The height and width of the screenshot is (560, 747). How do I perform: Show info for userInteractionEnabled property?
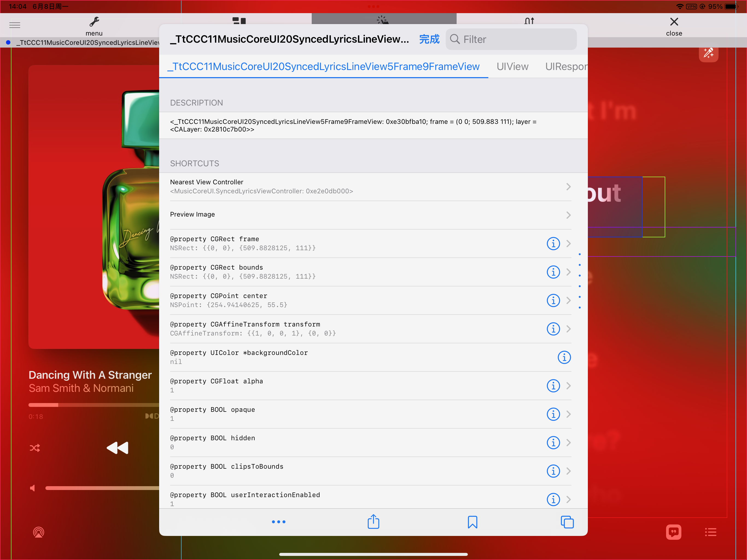point(553,499)
